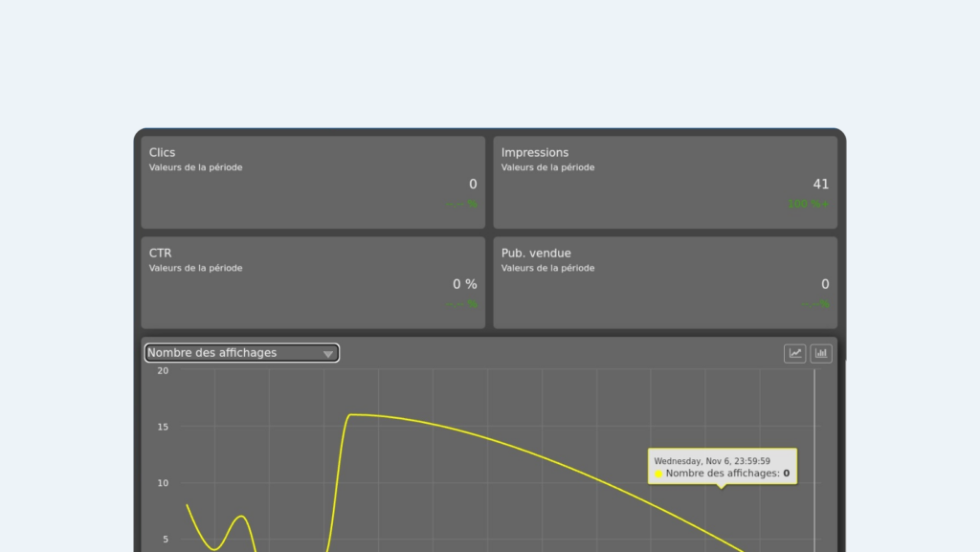Click the CTR card title
This screenshot has width=980, height=552.
[160, 253]
